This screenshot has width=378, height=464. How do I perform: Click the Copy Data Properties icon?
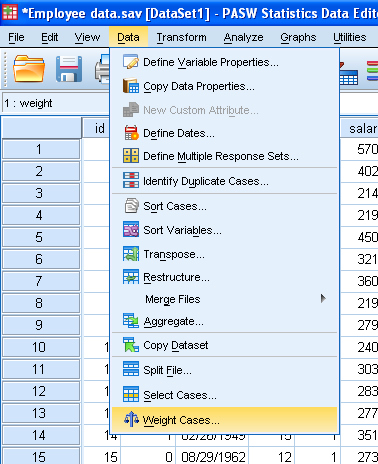point(131,86)
